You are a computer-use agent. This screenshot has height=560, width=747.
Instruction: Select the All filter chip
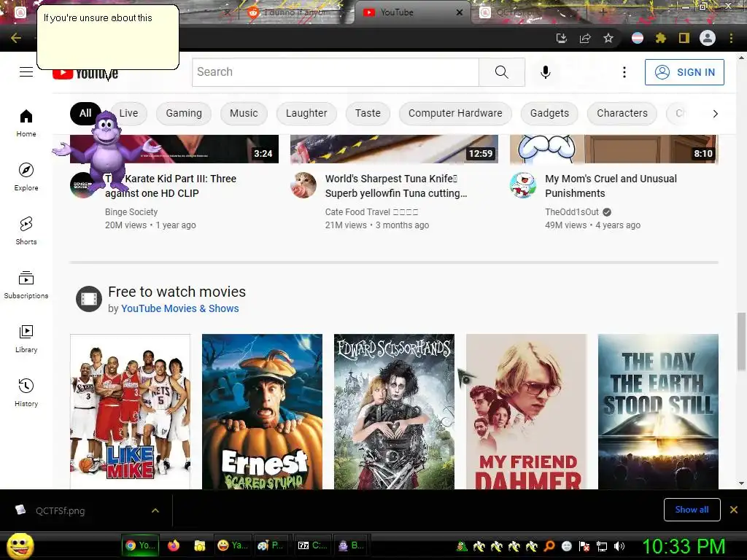point(85,113)
